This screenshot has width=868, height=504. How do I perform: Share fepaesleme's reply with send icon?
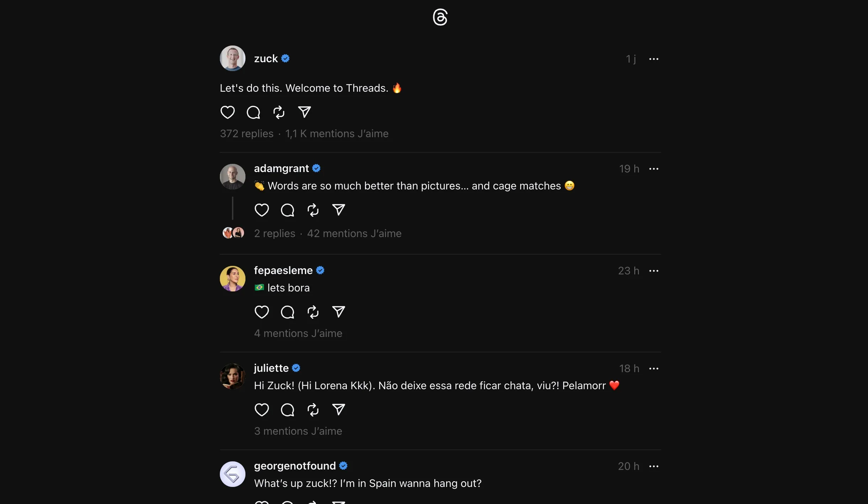[x=339, y=312]
